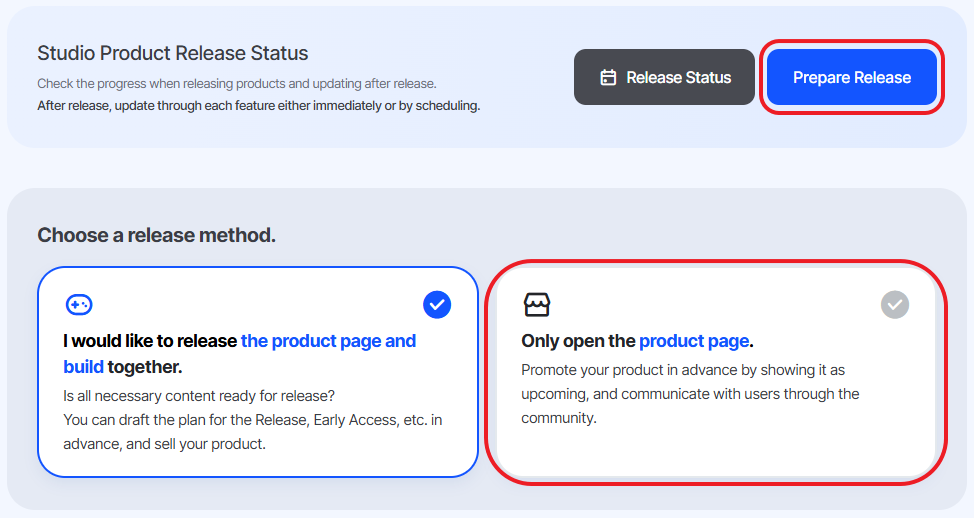Open Release Status via its text label
974x518 pixels.
(x=678, y=77)
